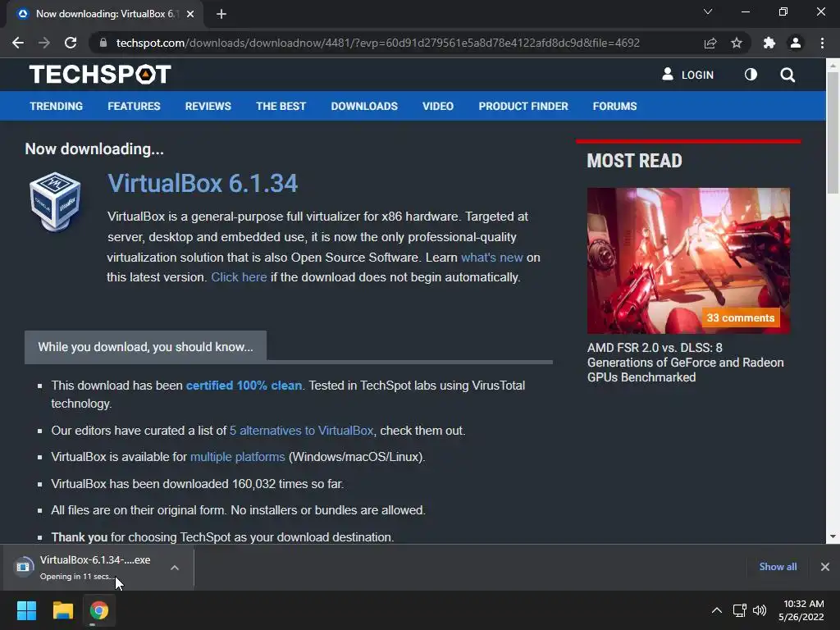Image resolution: width=840 pixels, height=630 pixels.
Task: Open the DOWNLOADS menu item
Action: coord(364,106)
